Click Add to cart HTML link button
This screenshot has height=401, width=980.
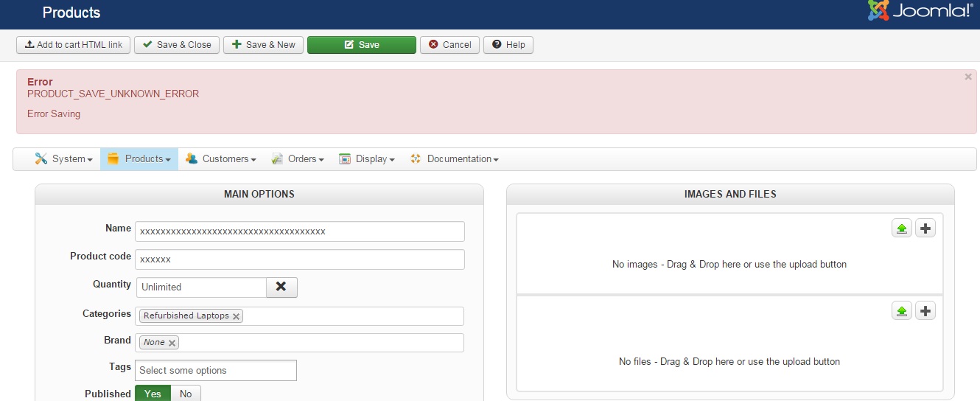tap(74, 45)
